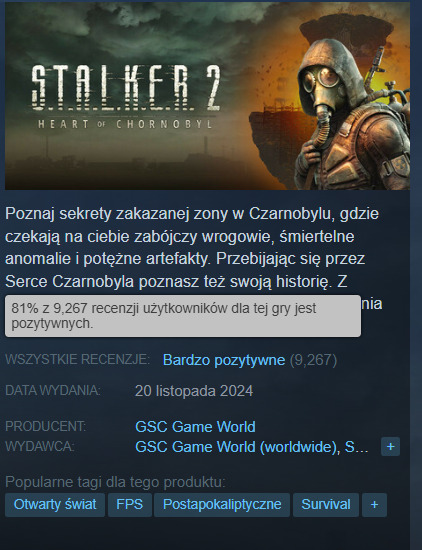Click the Popularne tagi dla tego produktu heading
Image resolution: width=422 pixels, height=550 pixels.
(x=115, y=482)
